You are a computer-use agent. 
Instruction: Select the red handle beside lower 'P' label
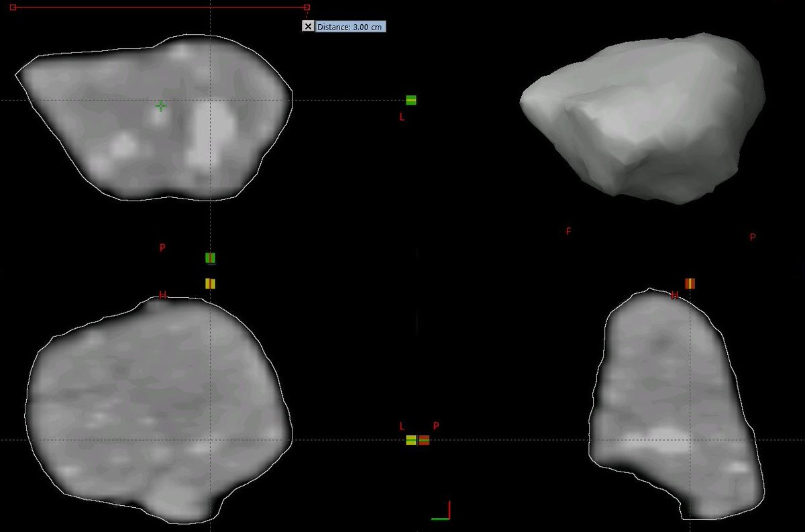click(x=424, y=440)
